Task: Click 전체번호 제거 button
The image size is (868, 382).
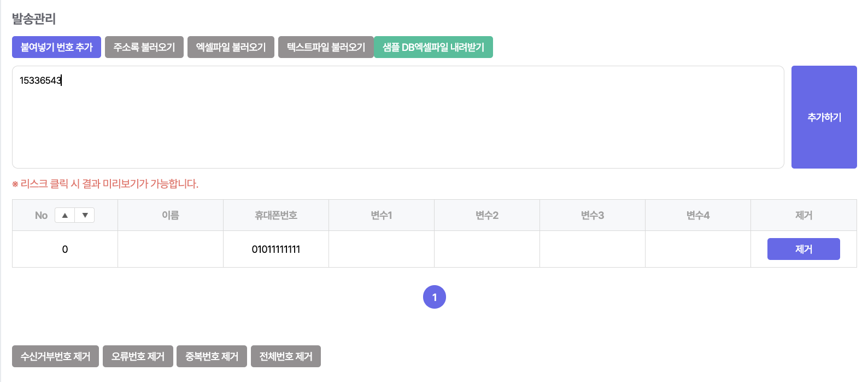Action: [286, 356]
